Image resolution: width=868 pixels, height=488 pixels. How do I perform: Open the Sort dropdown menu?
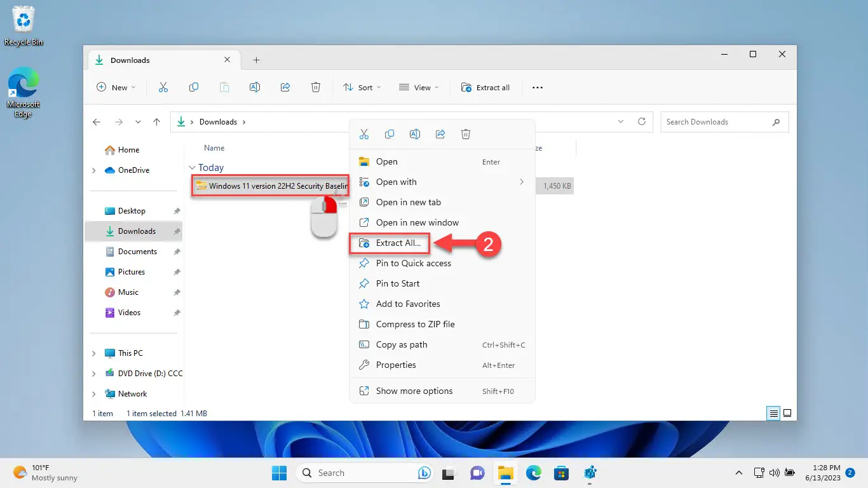[x=362, y=88]
